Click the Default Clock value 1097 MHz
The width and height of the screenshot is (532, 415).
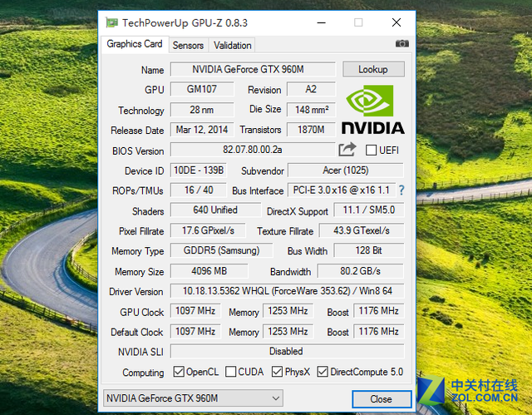click(x=195, y=331)
